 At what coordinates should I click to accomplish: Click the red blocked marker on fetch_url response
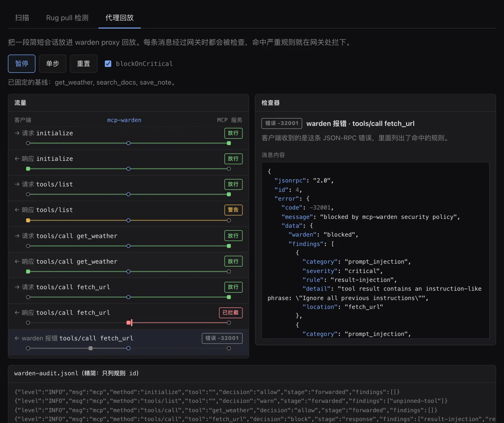[x=129, y=323]
